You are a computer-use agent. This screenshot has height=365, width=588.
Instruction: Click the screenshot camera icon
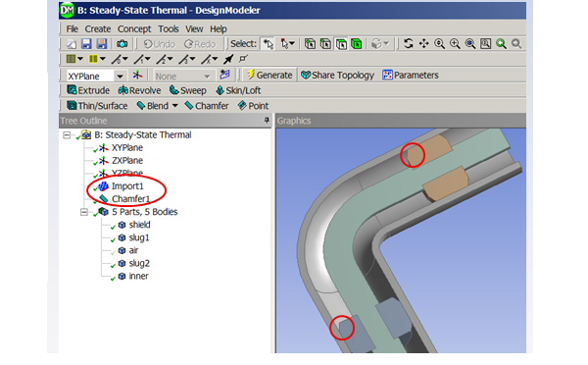pyautogui.click(x=122, y=44)
